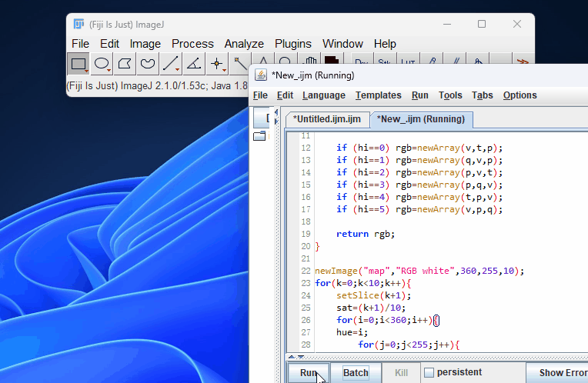
Task: Click line 'hue=i;' in editor
Action: 352,332
